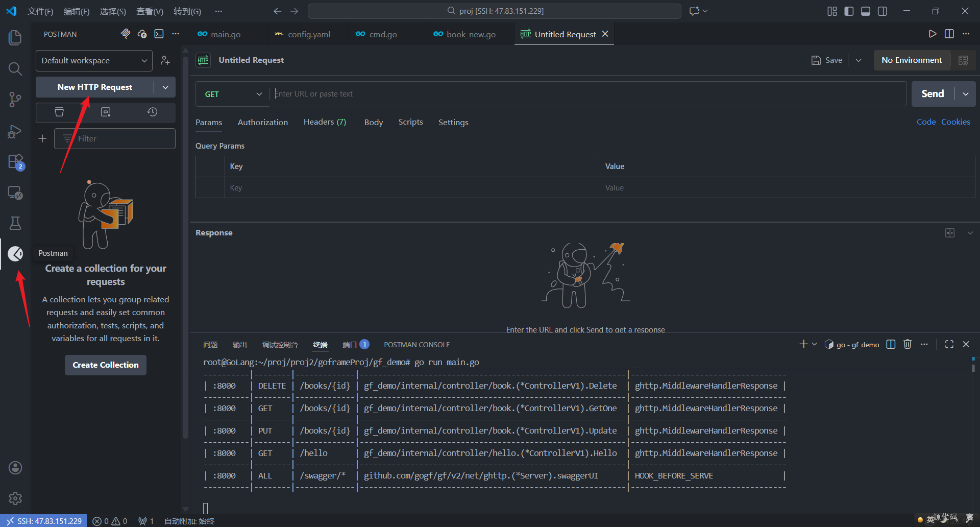Screen dimensions: 980x527
Task: Click Create Collection button
Action: click(x=106, y=365)
